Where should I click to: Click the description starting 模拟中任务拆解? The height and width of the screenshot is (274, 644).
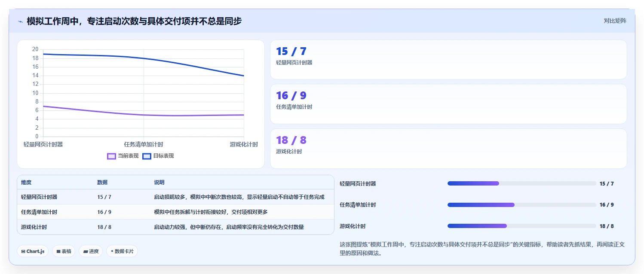click(211, 212)
